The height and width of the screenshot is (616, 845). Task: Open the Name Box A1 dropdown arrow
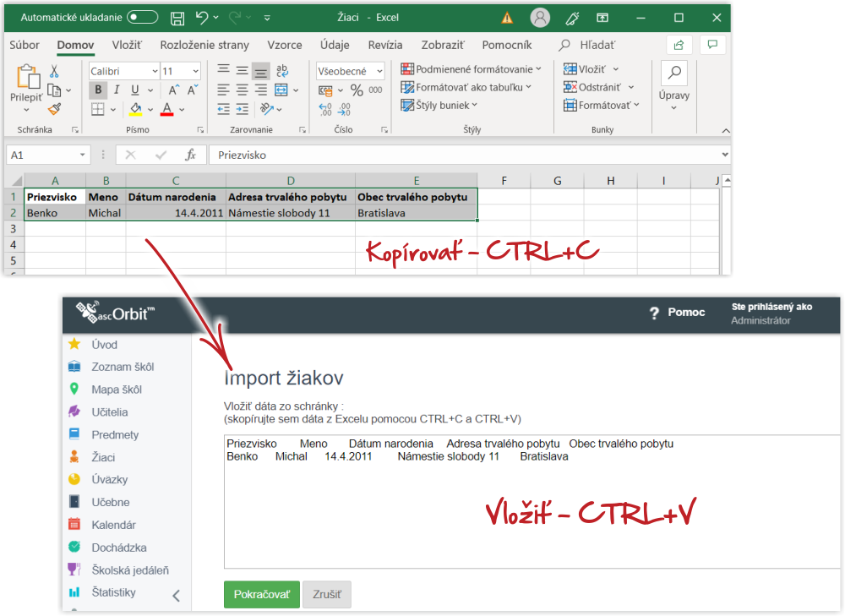[x=83, y=155]
